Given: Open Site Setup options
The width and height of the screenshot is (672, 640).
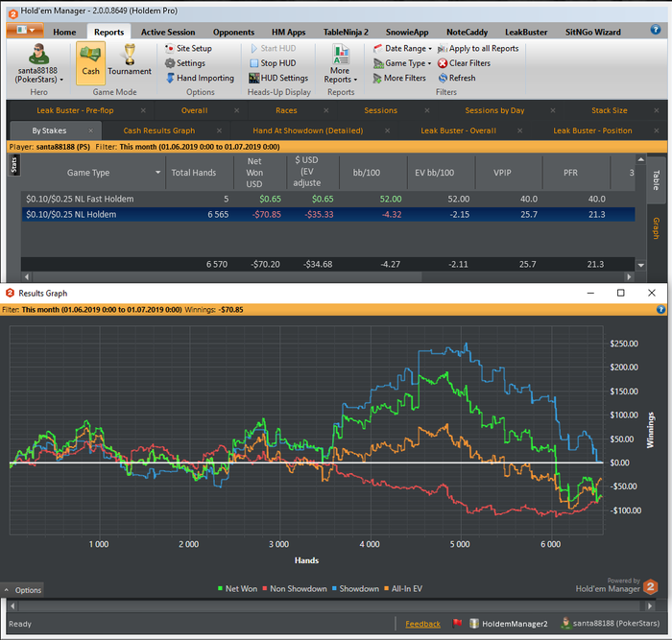Looking at the screenshot, I should pyautogui.click(x=188, y=48).
